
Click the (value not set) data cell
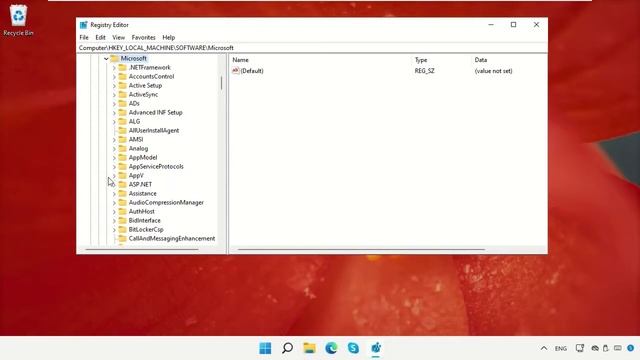pyautogui.click(x=493, y=71)
